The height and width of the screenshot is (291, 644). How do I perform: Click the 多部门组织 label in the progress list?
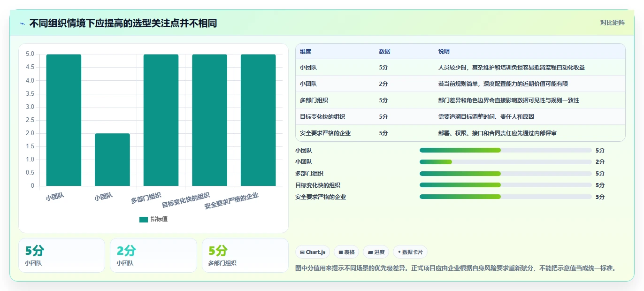click(309, 174)
